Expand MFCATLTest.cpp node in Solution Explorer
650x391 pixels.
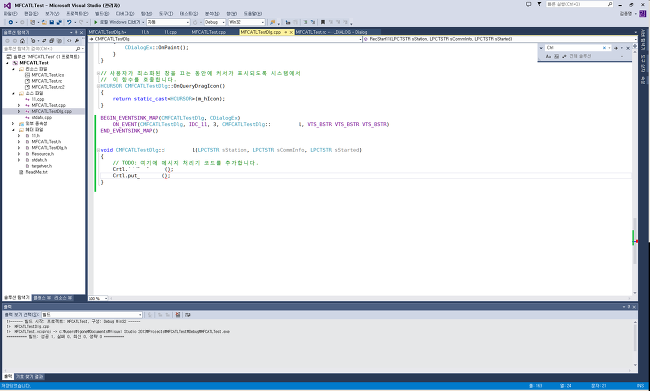[x=19, y=105]
